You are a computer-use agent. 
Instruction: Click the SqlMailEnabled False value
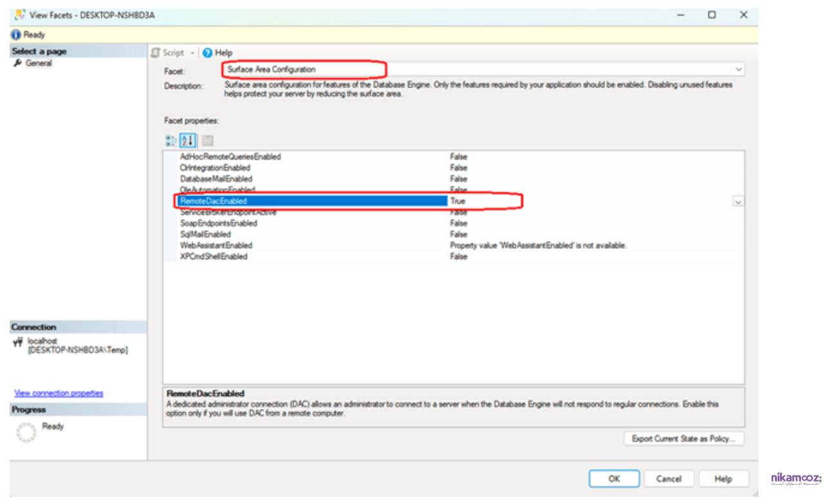click(459, 235)
